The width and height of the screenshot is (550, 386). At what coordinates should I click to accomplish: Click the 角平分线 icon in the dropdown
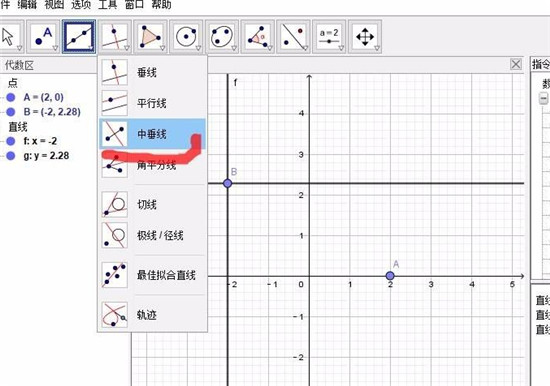click(x=114, y=165)
